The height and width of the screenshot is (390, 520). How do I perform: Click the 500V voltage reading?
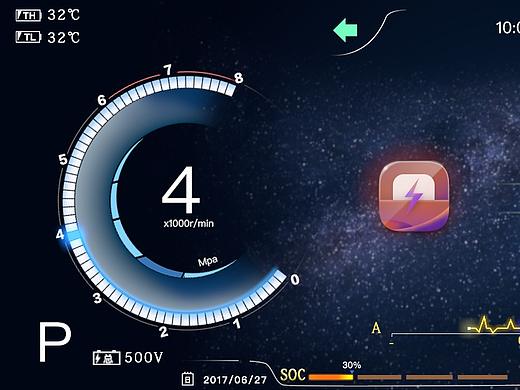coord(144,358)
